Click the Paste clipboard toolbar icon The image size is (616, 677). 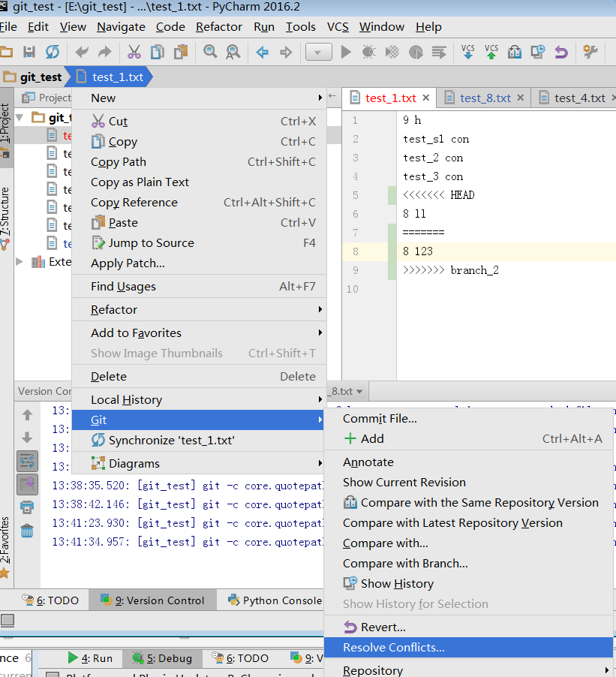pyautogui.click(x=181, y=53)
